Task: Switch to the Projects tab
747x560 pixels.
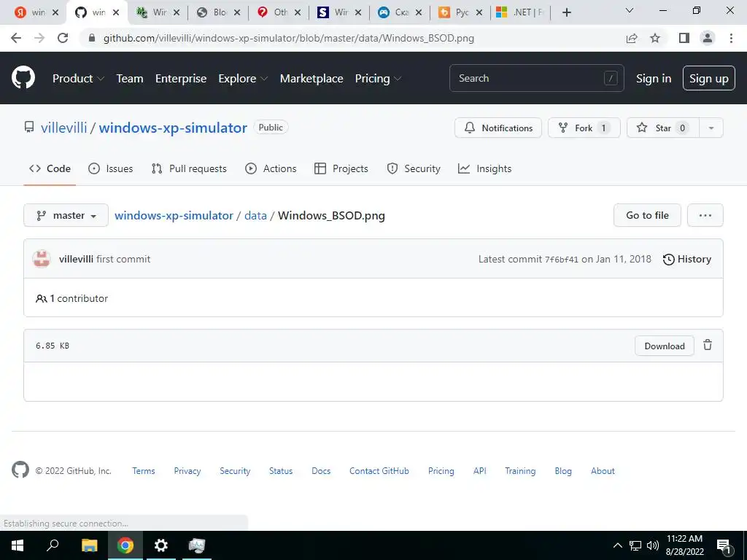Action: pos(341,168)
